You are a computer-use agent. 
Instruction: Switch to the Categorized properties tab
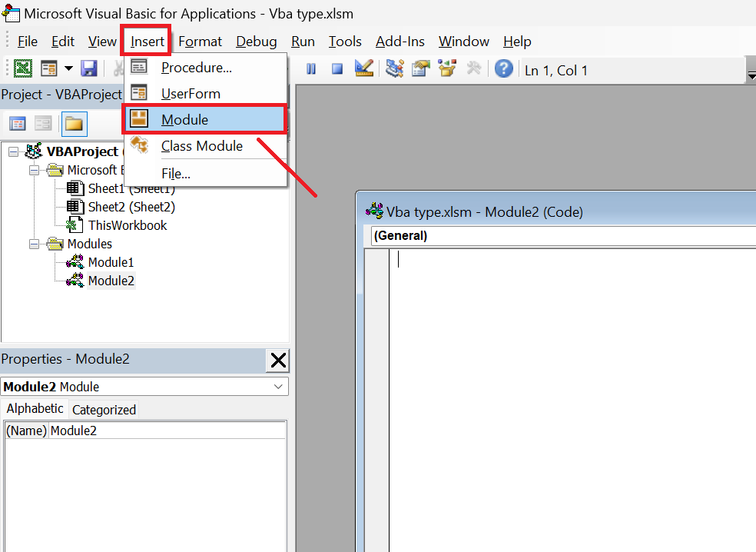(x=104, y=410)
